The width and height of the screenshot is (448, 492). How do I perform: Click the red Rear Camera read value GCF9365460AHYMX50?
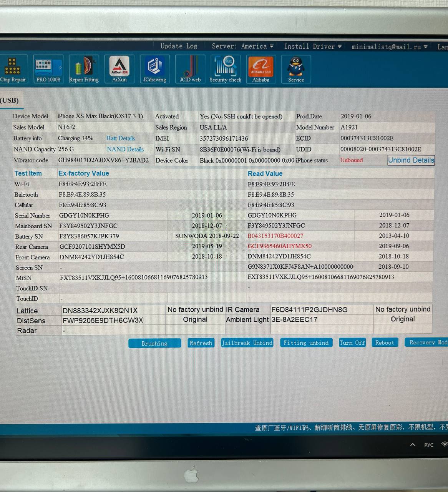coord(280,246)
